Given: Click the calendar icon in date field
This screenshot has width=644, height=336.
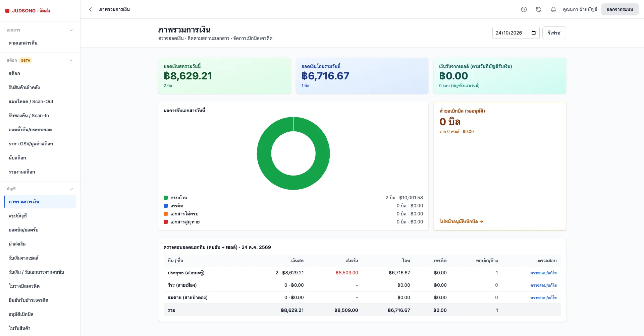Looking at the screenshot, I should click(x=534, y=33).
